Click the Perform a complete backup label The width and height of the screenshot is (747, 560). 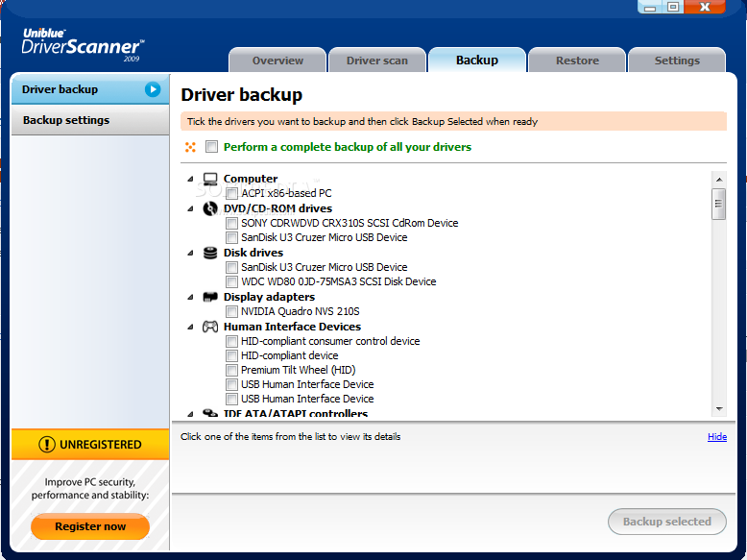(x=348, y=147)
